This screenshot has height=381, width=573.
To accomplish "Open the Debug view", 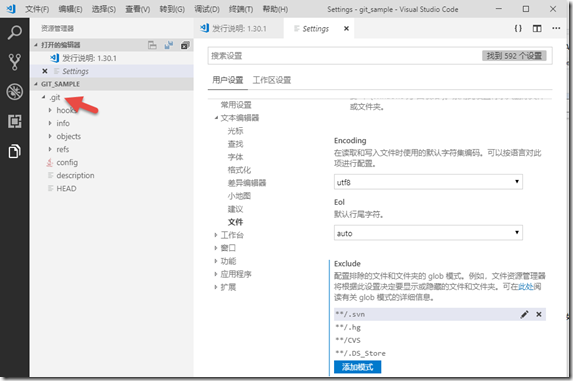I will [x=15, y=92].
